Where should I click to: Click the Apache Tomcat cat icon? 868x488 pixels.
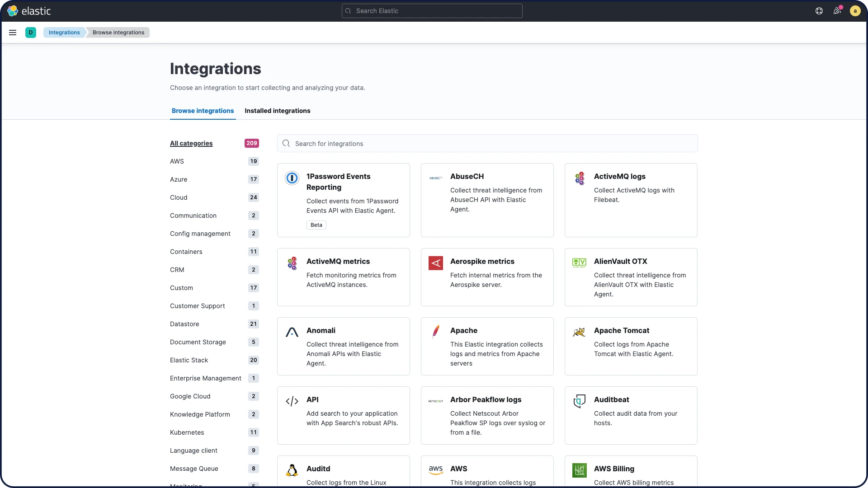pyautogui.click(x=580, y=332)
